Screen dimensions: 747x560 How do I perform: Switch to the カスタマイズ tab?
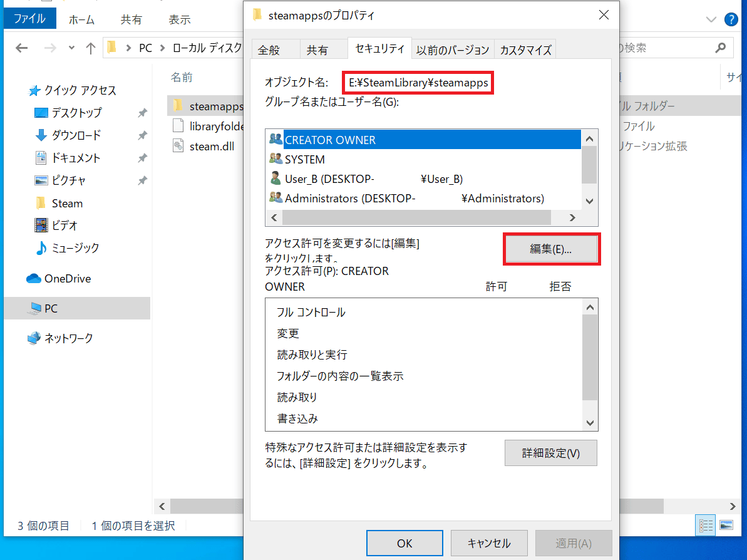[525, 49]
